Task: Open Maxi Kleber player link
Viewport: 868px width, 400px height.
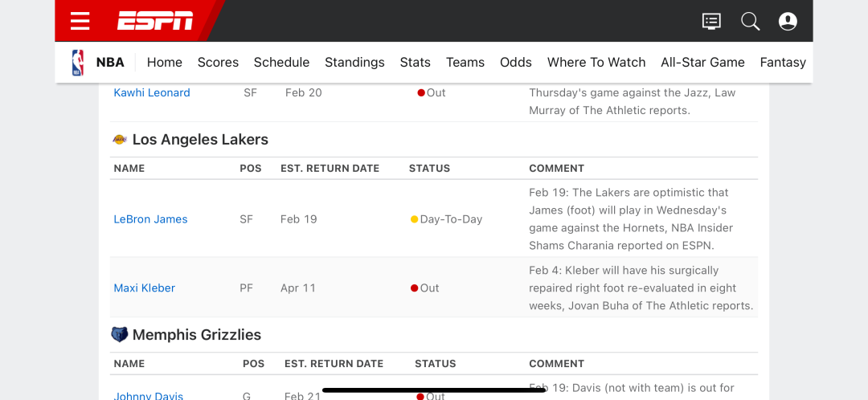Action: [x=145, y=288]
